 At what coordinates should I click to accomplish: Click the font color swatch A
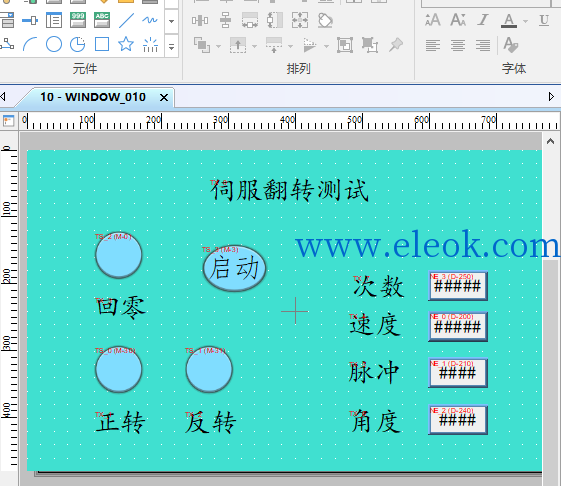509,21
